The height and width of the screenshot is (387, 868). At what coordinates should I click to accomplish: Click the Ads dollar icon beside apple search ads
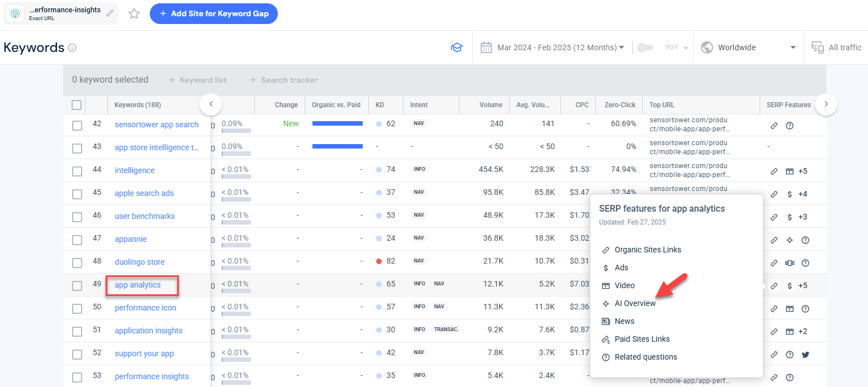tap(789, 194)
